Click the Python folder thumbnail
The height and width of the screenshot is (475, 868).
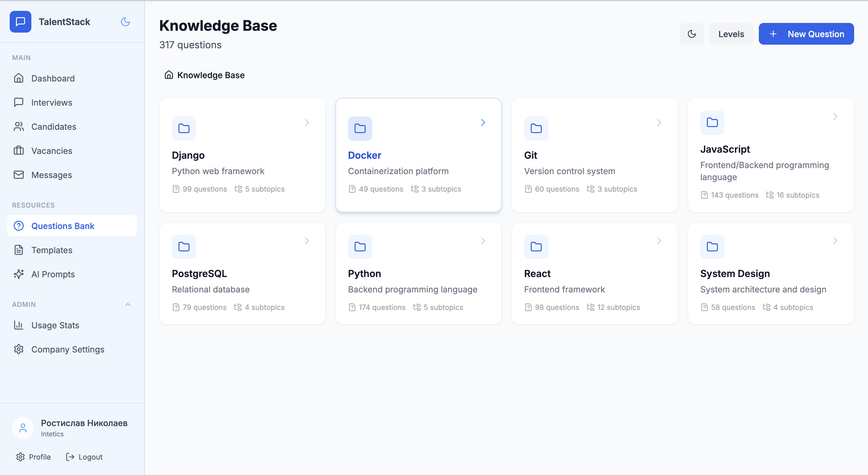click(x=360, y=247)
